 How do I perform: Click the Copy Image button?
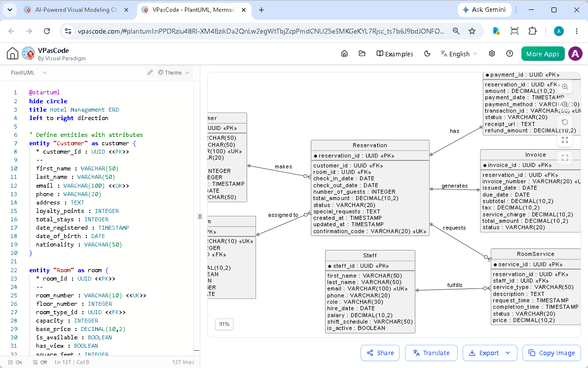[x=551, y=353]
